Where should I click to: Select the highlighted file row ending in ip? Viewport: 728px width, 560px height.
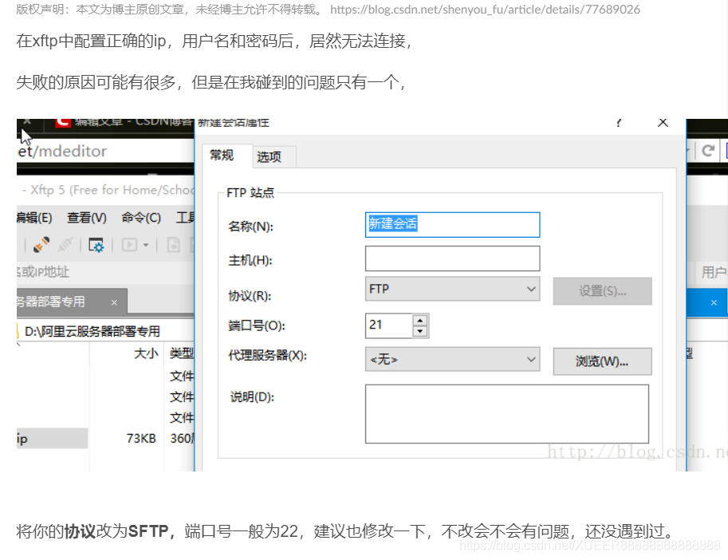coord(52,438)
